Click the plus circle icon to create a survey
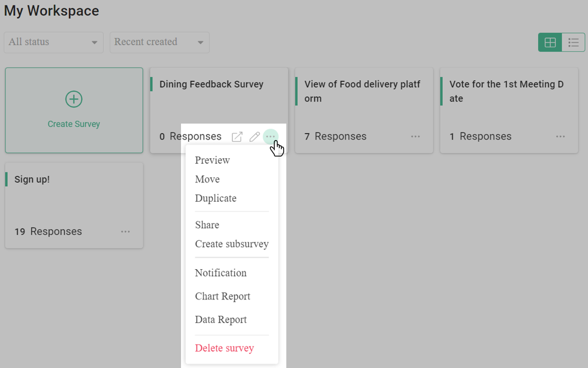The height and width of the screenshot is (368, 588). [73, 99]
